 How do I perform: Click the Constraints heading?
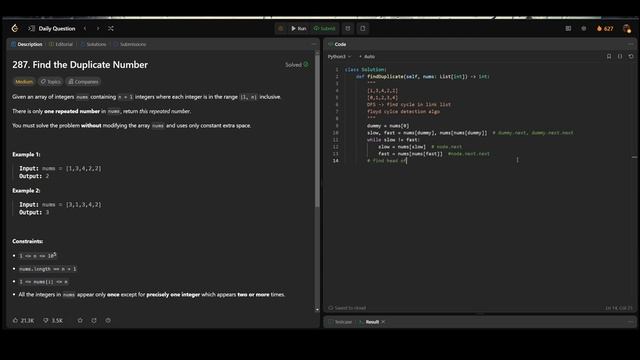27,241
